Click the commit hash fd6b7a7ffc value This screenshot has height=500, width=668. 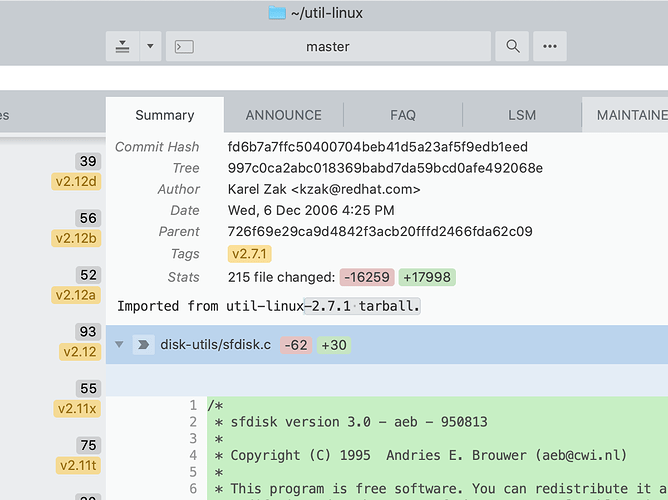click(378, 147)
